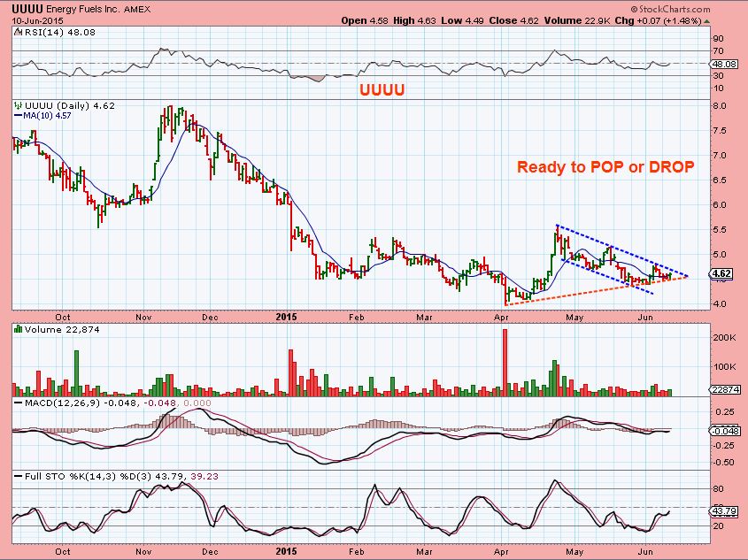The height and width of the screenshot is (560, 748).
Task: Click the 4.62 last-price flag on price axis
Action: tap(721, 274)
